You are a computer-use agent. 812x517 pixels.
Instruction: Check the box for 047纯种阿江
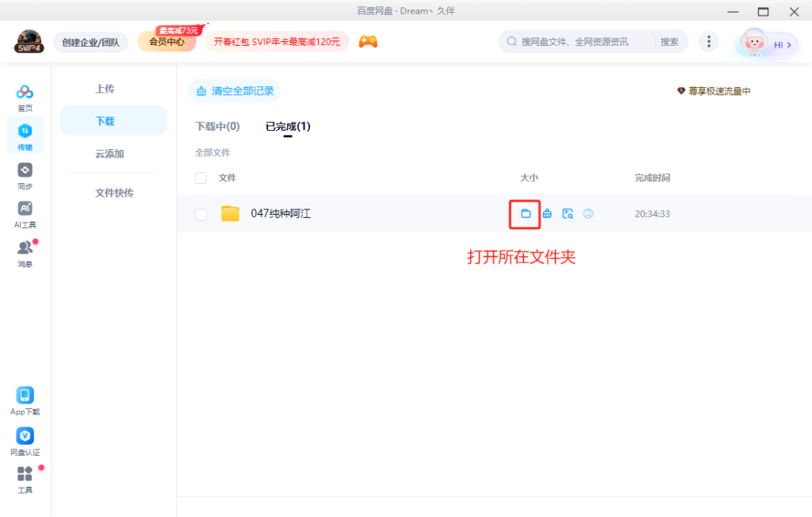(201, 214)
